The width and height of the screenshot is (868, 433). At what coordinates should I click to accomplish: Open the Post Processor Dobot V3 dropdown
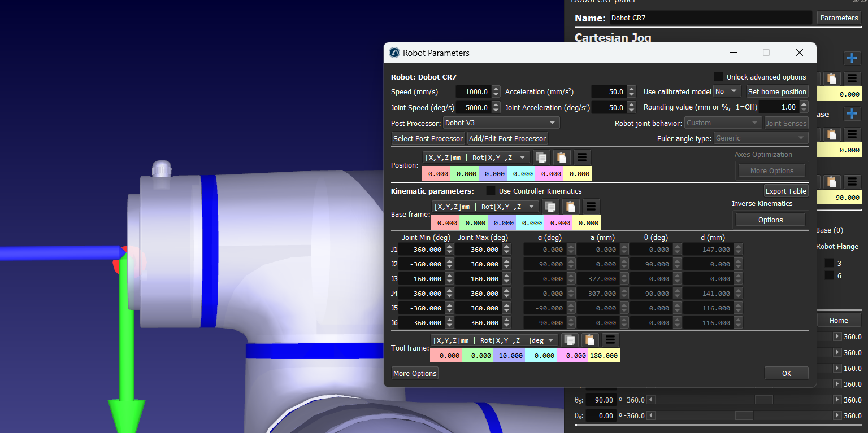(501, 123)
